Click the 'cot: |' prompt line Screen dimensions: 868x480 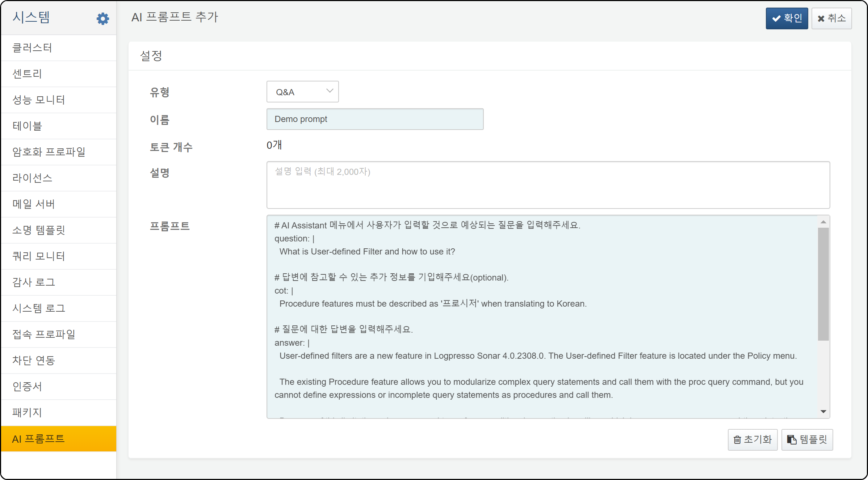pos(284,291)
